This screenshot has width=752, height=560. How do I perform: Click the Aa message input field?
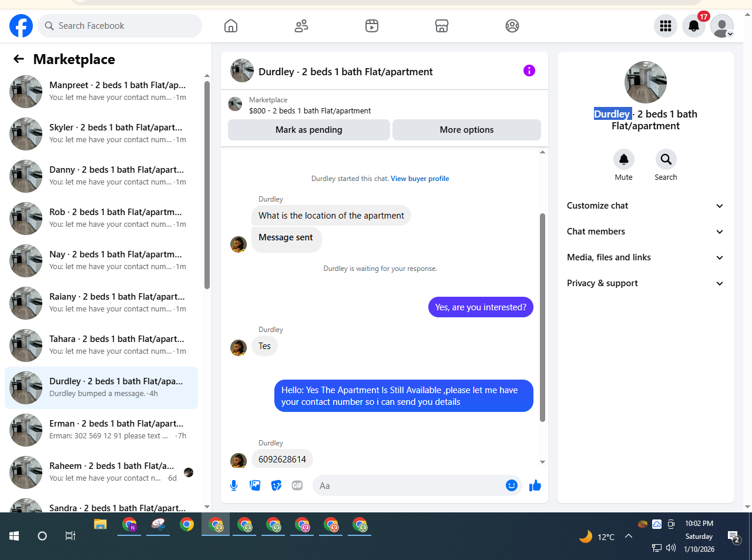click(408, 485)
